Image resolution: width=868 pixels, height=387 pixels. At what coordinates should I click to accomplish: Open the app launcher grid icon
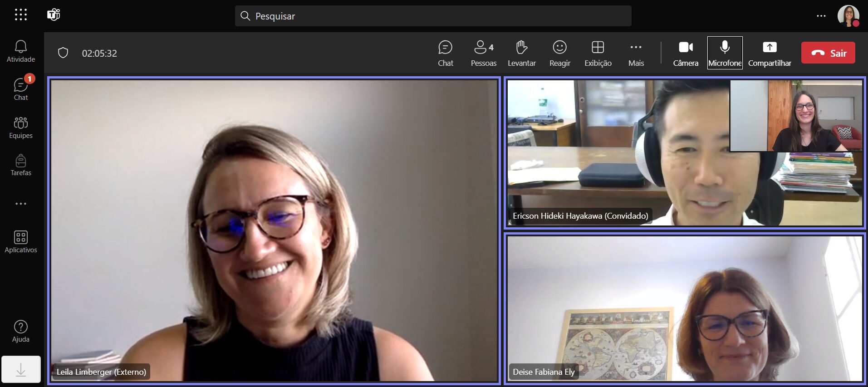point(20,15)
